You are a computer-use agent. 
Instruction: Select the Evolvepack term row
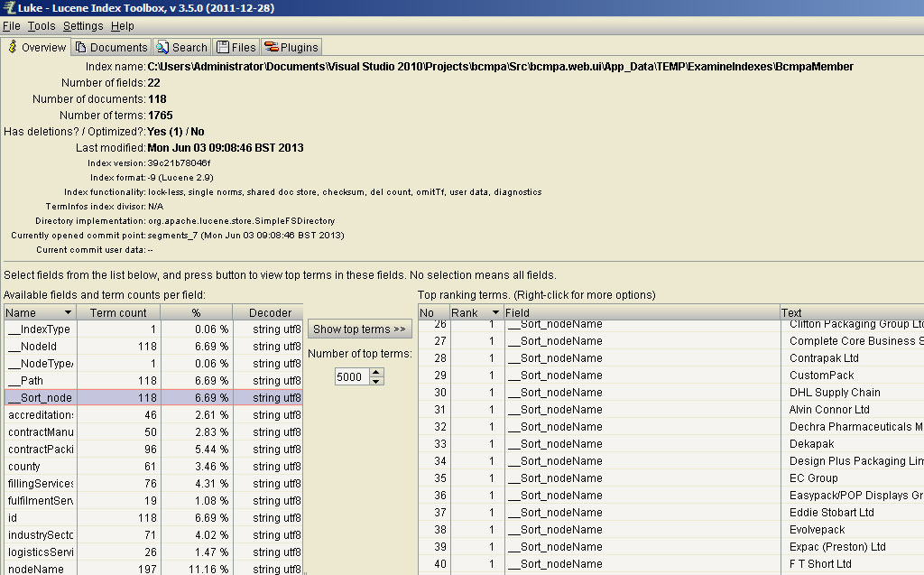click(x=671, y=530)
